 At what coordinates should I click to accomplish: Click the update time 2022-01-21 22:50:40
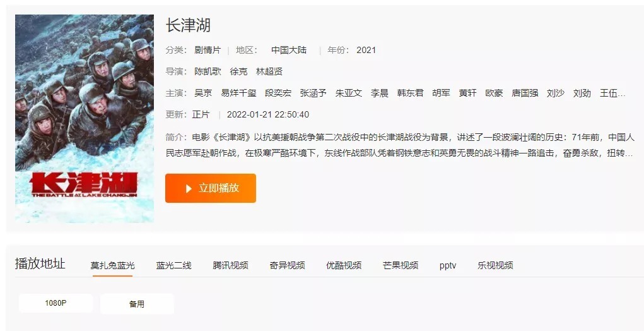268,115
